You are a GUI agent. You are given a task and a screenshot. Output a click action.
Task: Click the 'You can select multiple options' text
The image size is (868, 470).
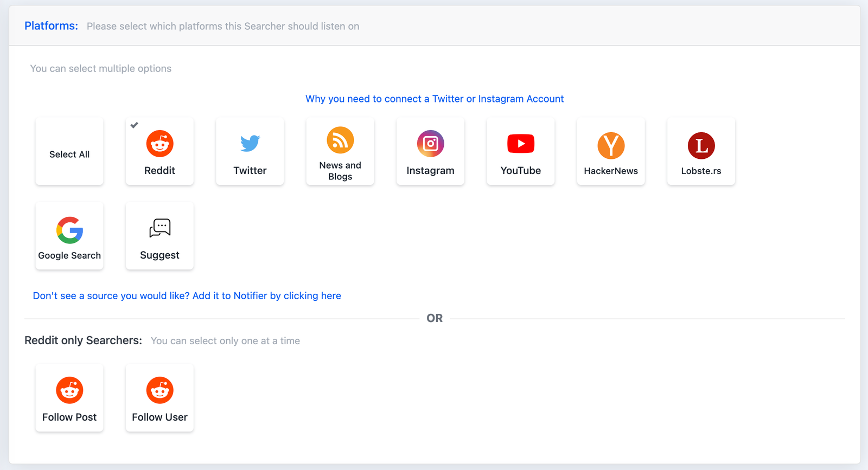click(x=101, y=69)
